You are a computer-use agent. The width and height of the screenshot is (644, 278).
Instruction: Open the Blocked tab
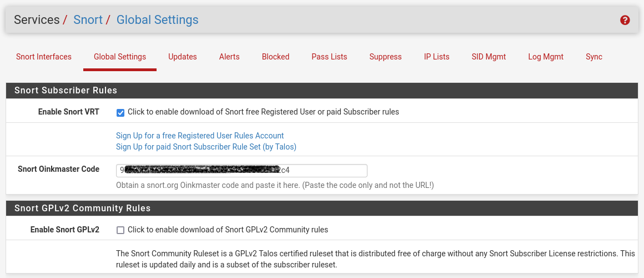pyautogui.click(x=276, y=57)
